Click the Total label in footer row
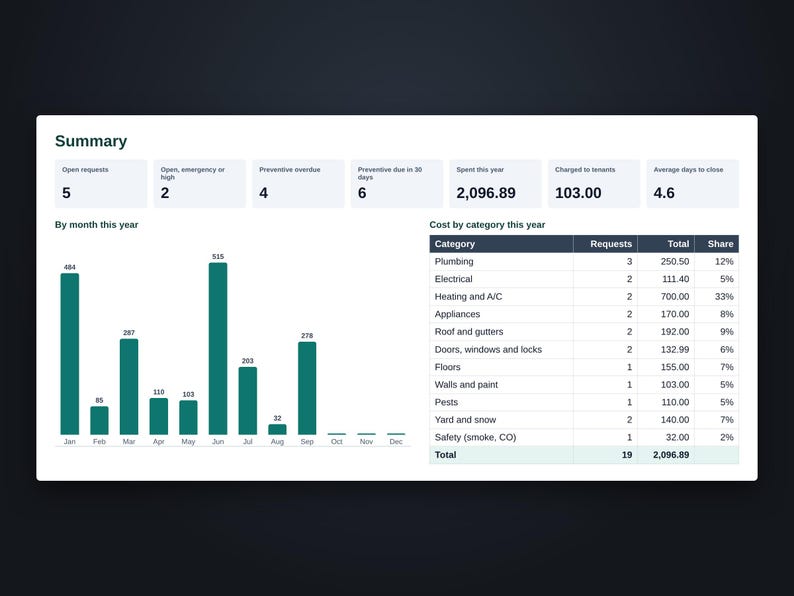 445,455
